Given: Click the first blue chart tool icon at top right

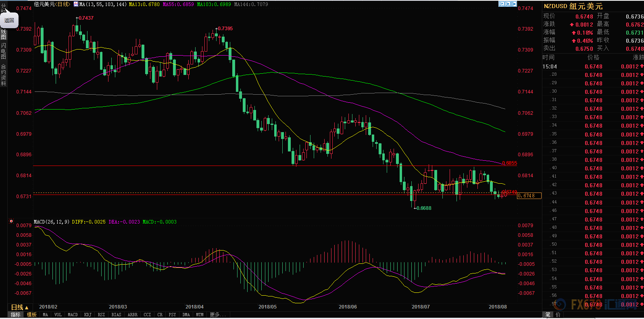Looking at the screenshot, I should coord(502,4).
